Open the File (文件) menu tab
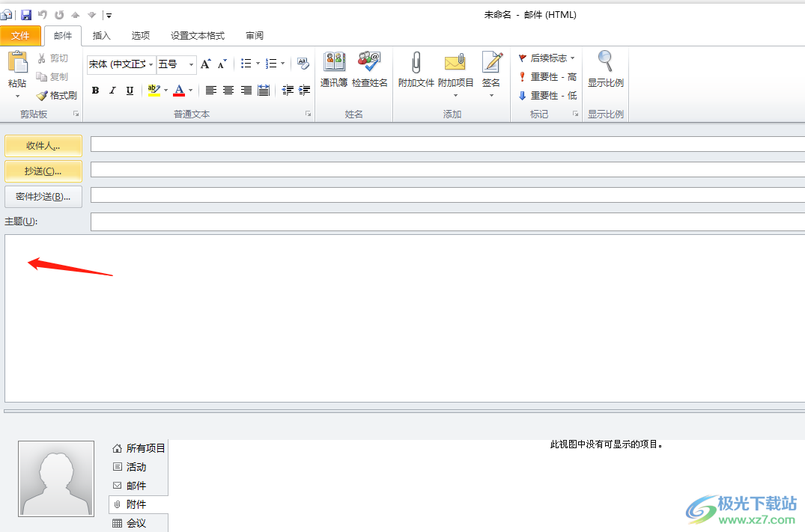This screenshot has height=532, width=805. pos(21,36)
